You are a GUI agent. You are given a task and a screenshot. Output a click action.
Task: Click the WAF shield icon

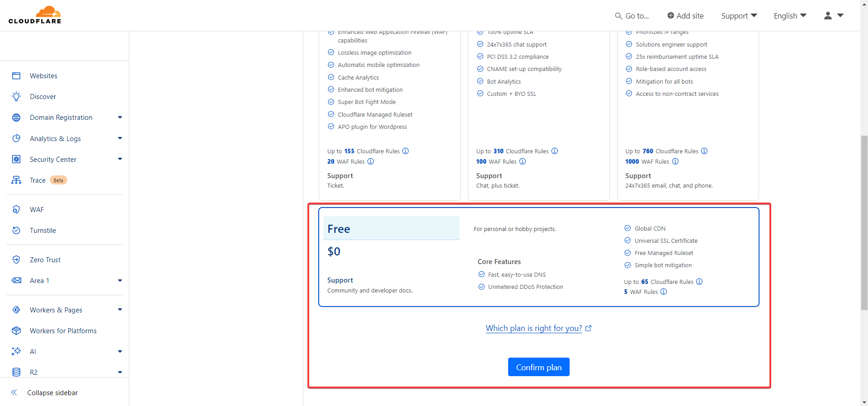tap(16, 209)
